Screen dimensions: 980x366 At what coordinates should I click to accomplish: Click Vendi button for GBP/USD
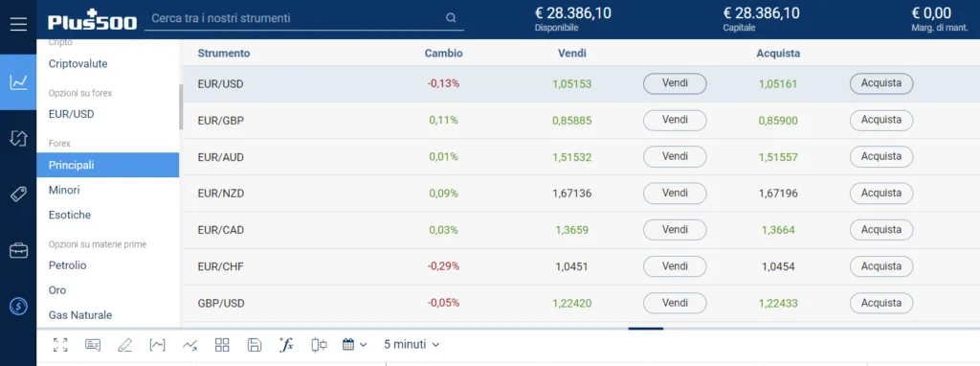tap(675, 303)
